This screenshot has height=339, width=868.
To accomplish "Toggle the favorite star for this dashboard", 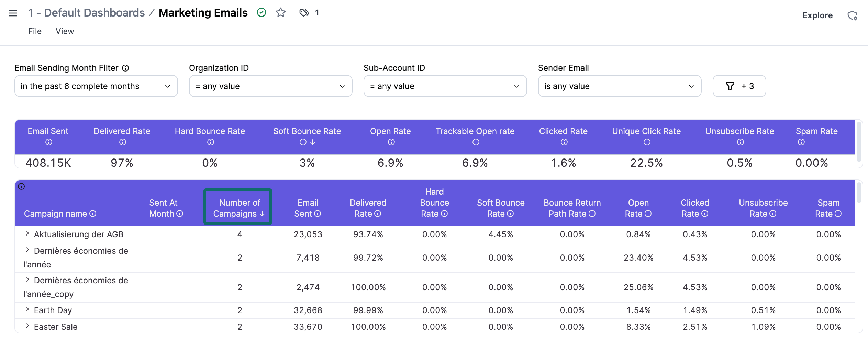I will 280,12.
